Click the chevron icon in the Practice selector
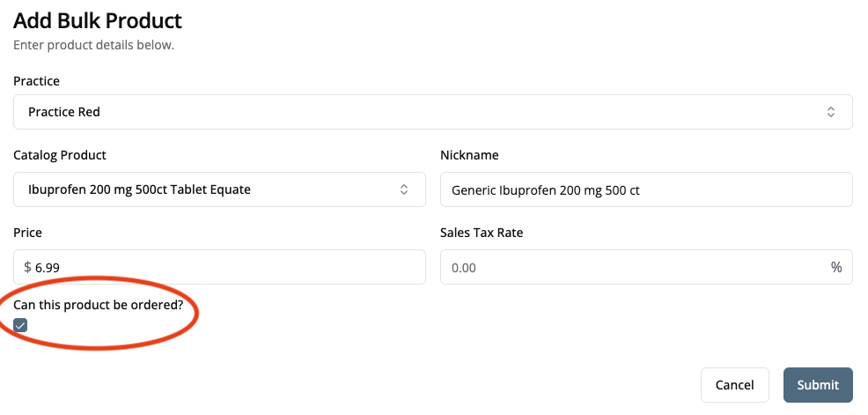The width and height of the screenshot is (868, 415). [830, 112]
